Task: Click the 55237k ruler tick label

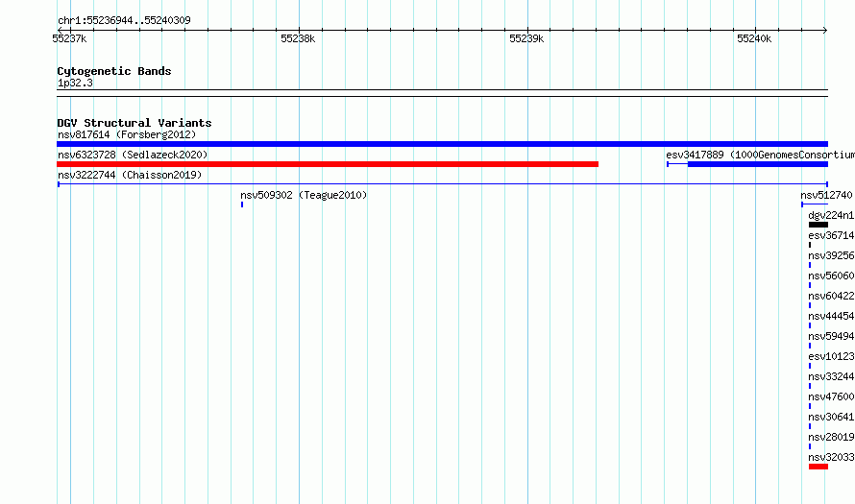Action: point(69,38)
